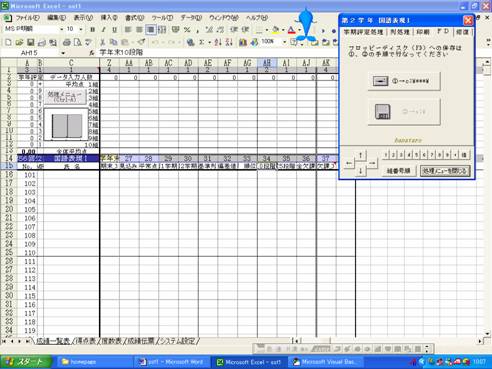
Task: Open the font color dropdown arrow
Action: 299,30
